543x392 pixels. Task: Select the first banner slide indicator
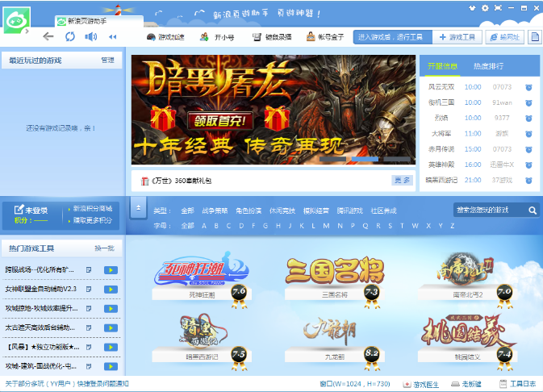[x=332, y=159]
